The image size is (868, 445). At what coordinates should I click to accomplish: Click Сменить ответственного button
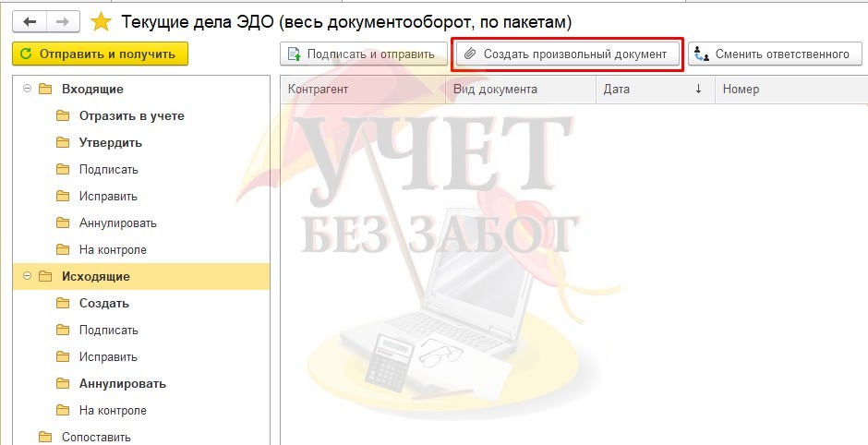(775, 54)
